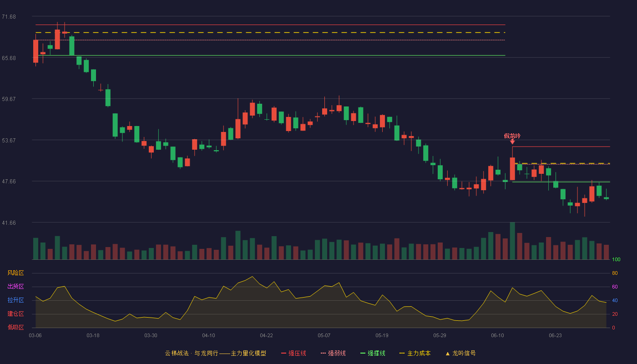Screen dimensions: 637x364
Task: Click the 47.66 price axis label
Action: pyautogui.click(x=9, y=181)
